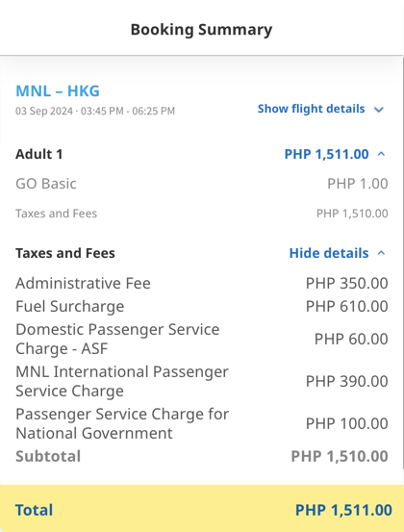Click the Total bar at the bottom
404x532 pixels.
coord(202,508)
